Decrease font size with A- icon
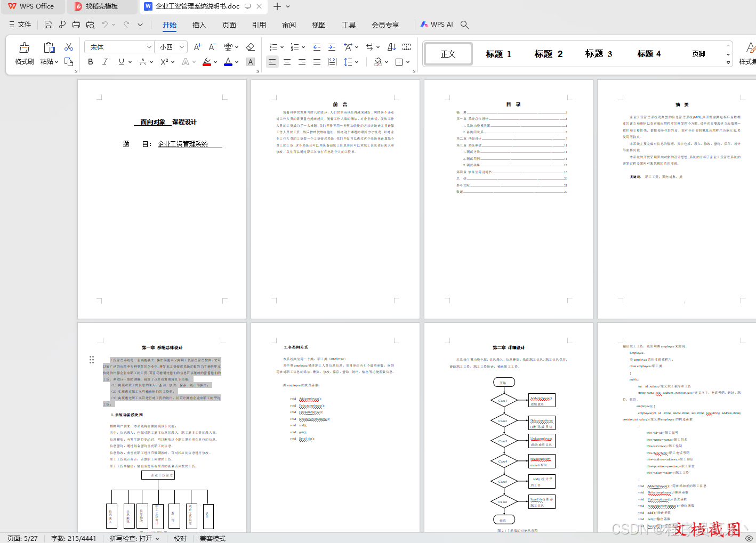Image resolution: width=756 pixels, height=543 pixels. click(x=212, y=47)
